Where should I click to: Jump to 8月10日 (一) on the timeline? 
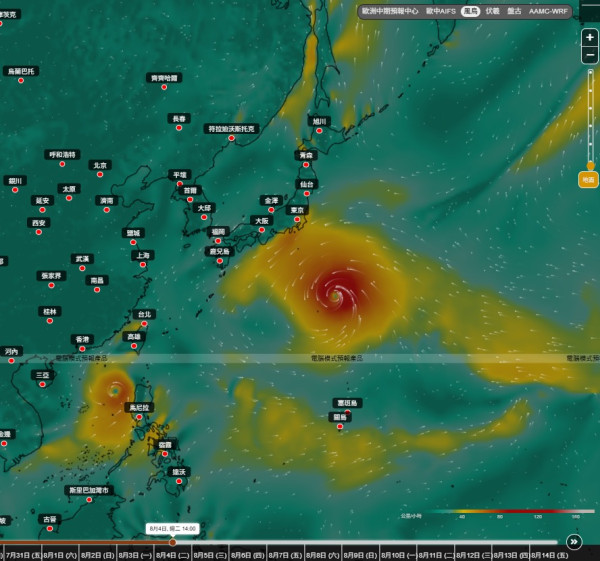[x=398, y=555]
